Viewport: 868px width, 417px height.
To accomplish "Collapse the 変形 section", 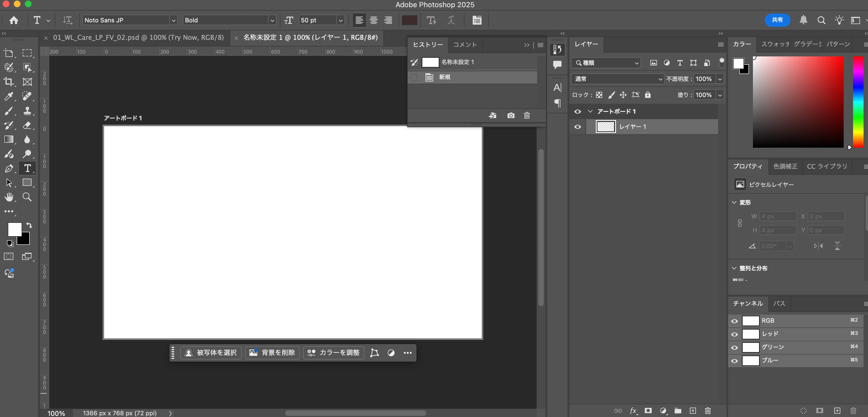I will [734, 202].
